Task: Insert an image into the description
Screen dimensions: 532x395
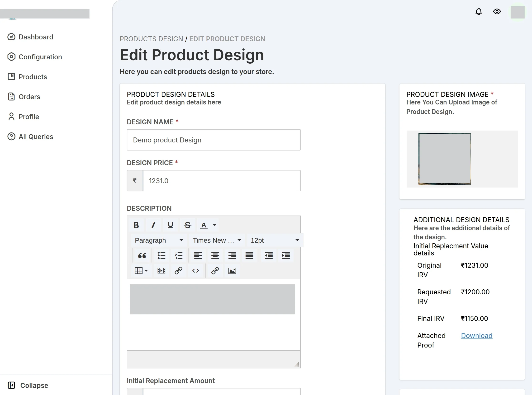Action: pos(232,271)
